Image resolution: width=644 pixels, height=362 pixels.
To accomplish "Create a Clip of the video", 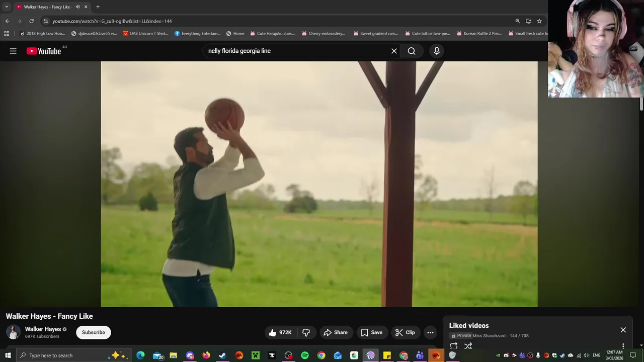I will coord(405,332).
